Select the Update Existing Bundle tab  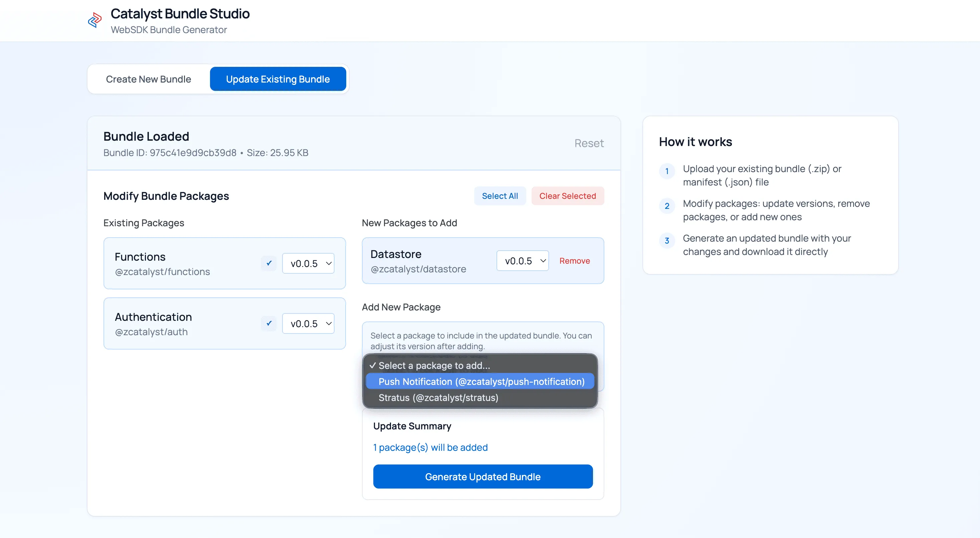(278, 79)
